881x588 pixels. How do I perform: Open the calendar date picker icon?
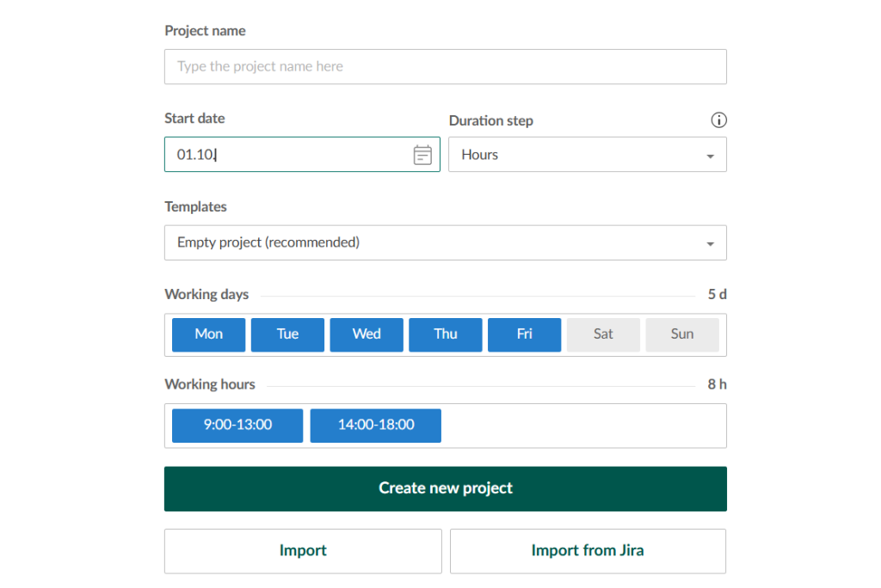(x=422, y=155)
